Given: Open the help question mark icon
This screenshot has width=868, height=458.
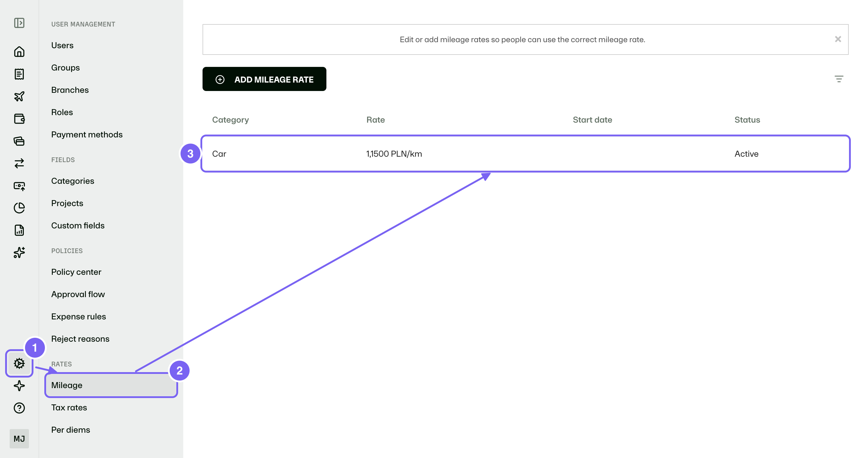Looking at the screenshot, I should [19, 408].
